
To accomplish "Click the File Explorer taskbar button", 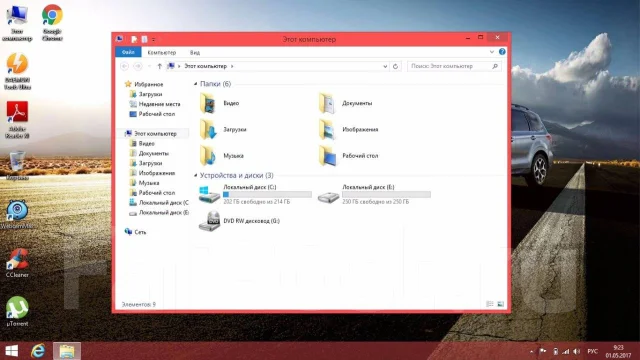I will (x=67, y=351).
